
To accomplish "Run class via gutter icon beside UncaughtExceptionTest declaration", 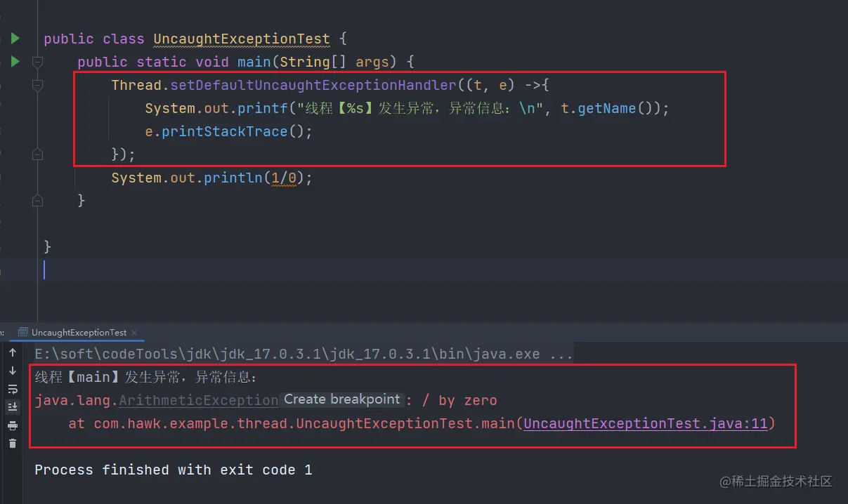I will (15, 38).
